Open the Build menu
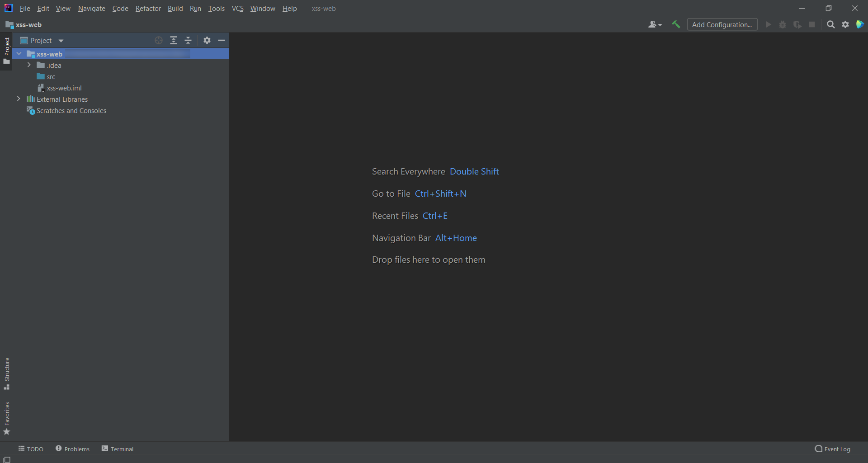 [x=175, y=8]
